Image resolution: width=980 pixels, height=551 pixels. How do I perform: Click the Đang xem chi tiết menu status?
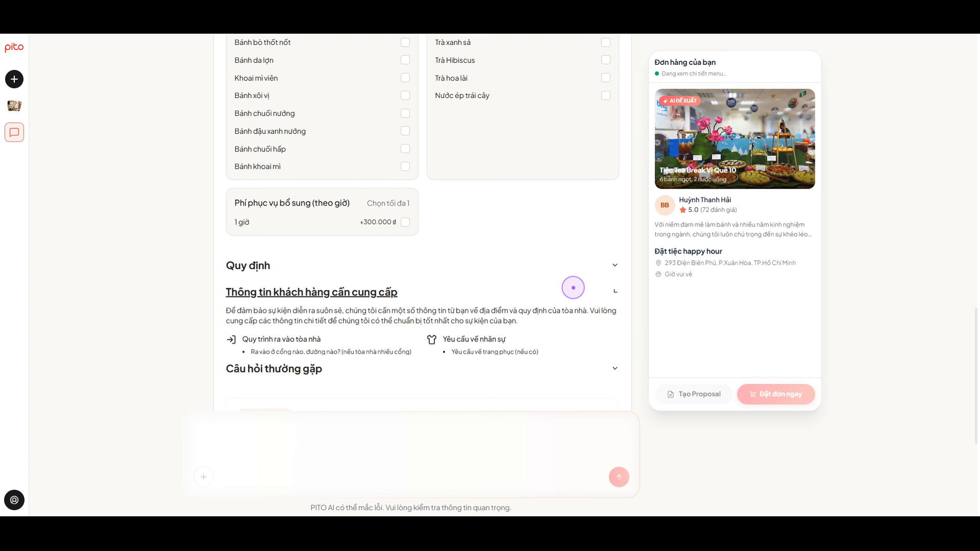click(x=694, y=73)
